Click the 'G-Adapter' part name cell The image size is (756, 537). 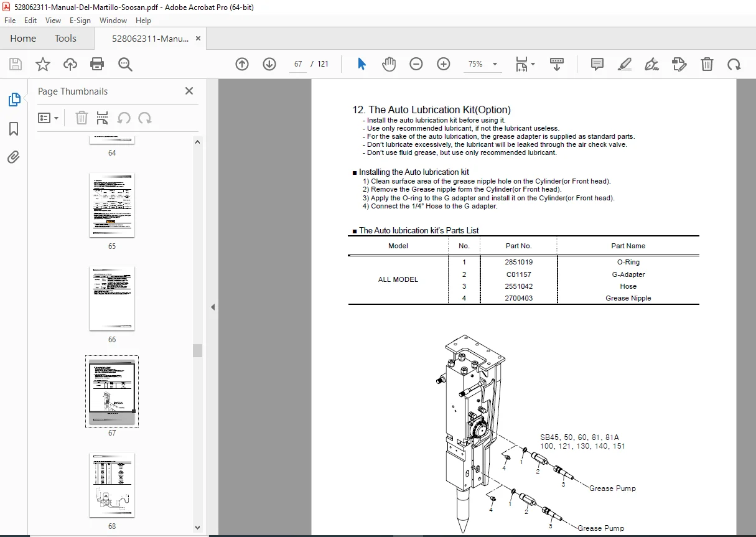coord(628,274)
